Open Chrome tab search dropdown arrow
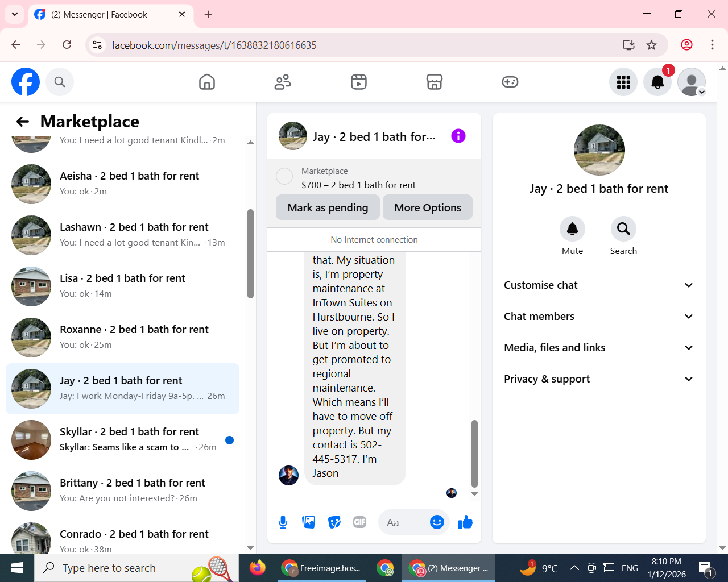The width and height of the screenshot is (728, 582). click(x=15, y=14)
